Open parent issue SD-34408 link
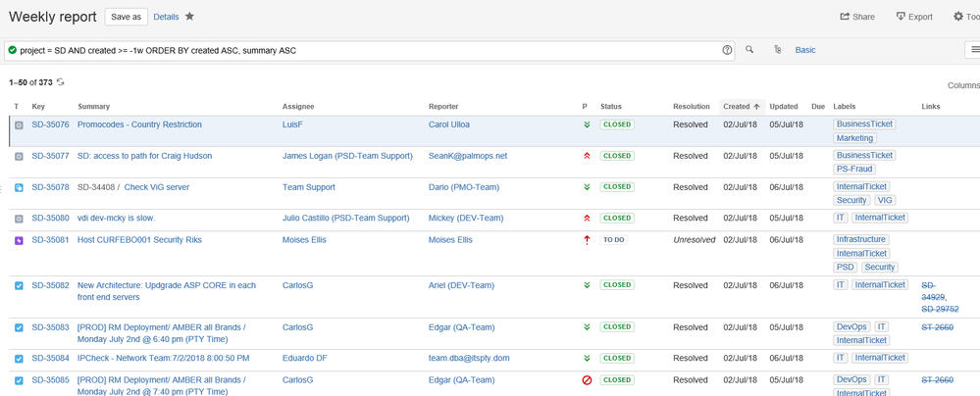This screenshot has width=980, height=396. pos(95,187)
